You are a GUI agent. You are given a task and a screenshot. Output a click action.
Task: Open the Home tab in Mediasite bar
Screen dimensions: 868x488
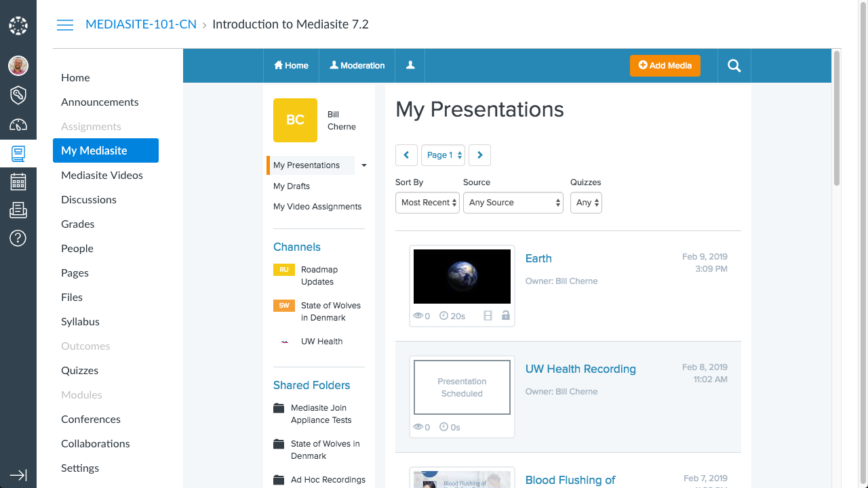pyautogui.click(x=291, y=66)
